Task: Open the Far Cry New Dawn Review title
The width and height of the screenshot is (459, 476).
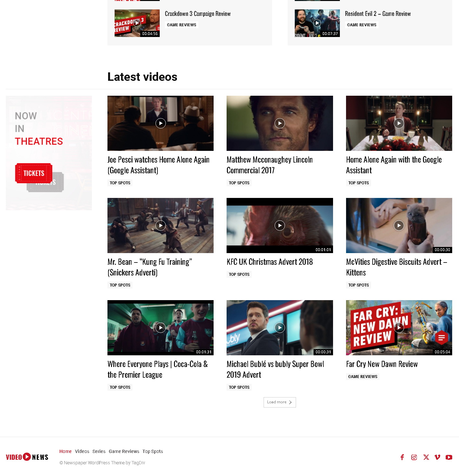Action: click(382, 364)
